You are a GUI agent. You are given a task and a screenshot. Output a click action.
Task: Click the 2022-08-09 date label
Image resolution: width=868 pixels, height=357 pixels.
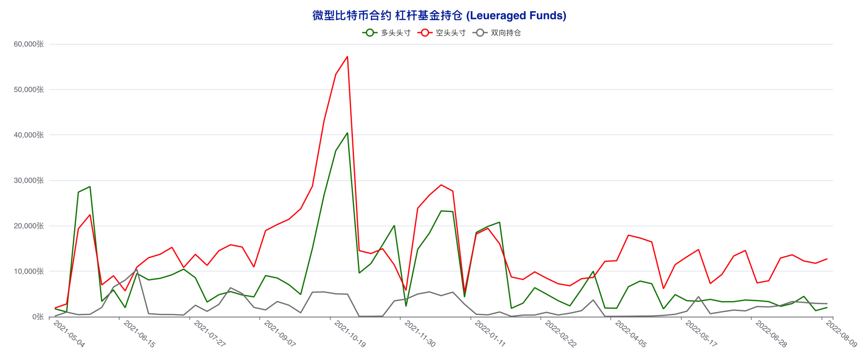point(842,334)
